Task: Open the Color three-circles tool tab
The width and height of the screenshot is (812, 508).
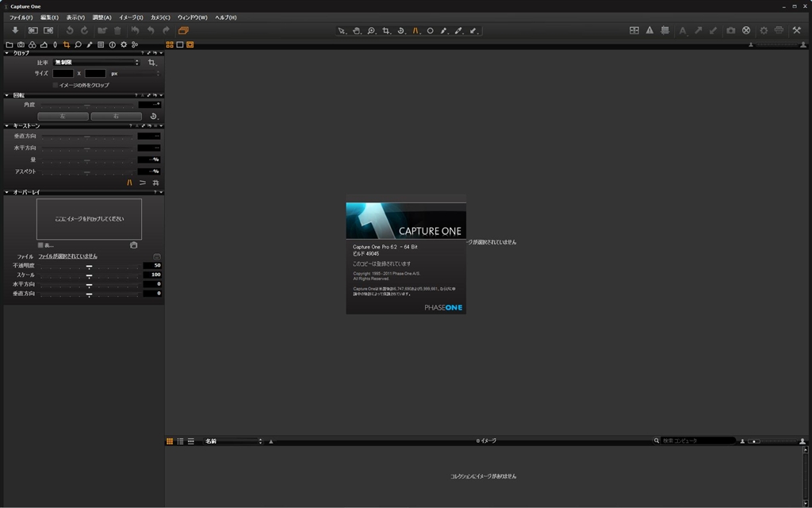Action: pos(32,45)
